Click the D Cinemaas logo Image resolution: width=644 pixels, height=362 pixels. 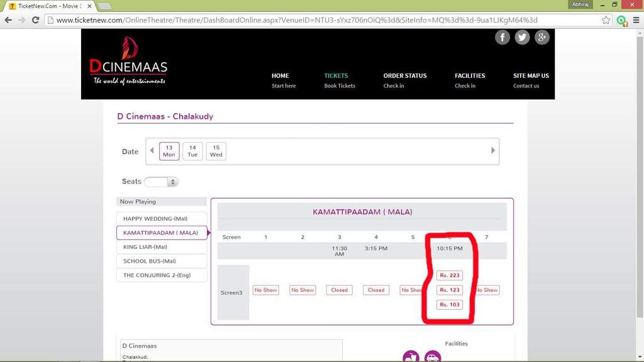pyautogui.click(x=128, y=61)
